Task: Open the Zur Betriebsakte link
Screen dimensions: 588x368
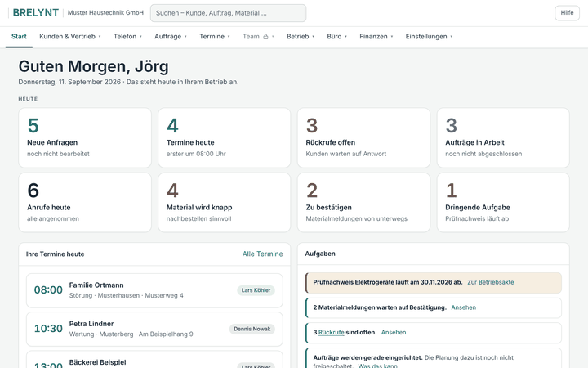Action: pos(491,282)
